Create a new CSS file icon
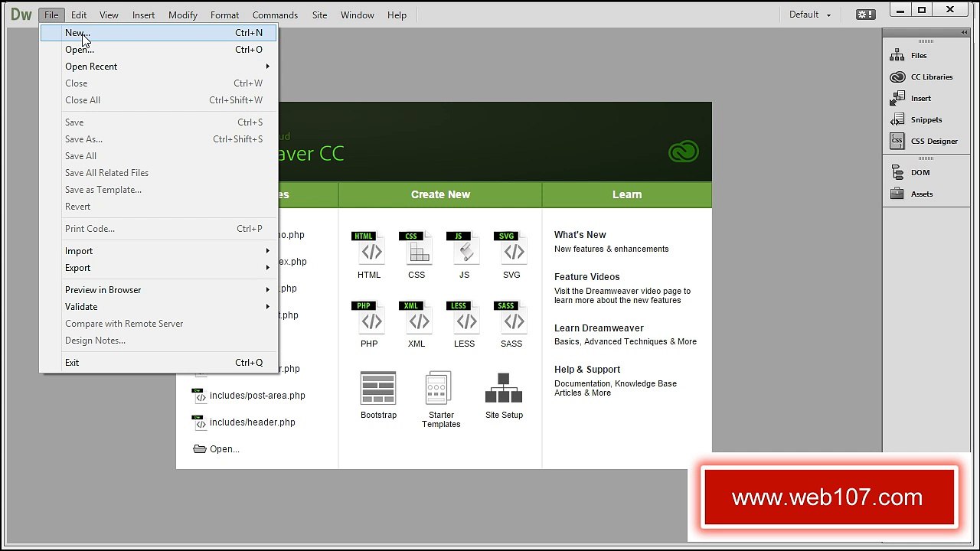The width and height of the screenshot is (980, 551). pos(416,249)
